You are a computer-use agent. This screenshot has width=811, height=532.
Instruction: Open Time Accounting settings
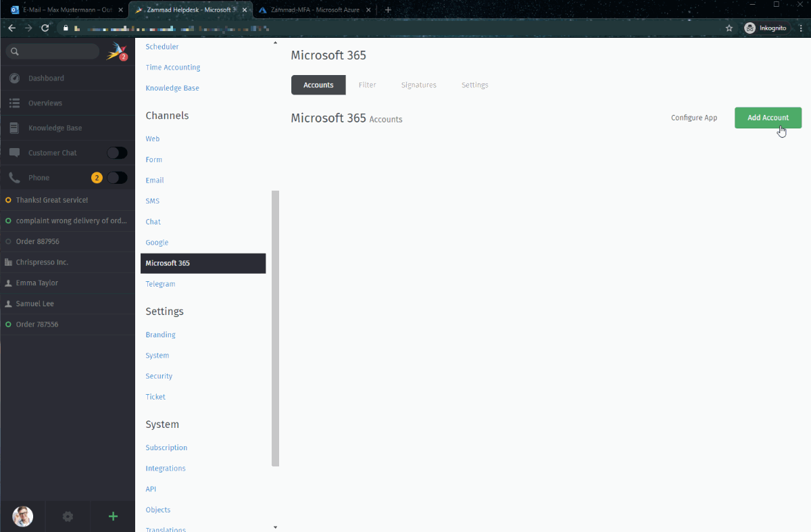173,68
